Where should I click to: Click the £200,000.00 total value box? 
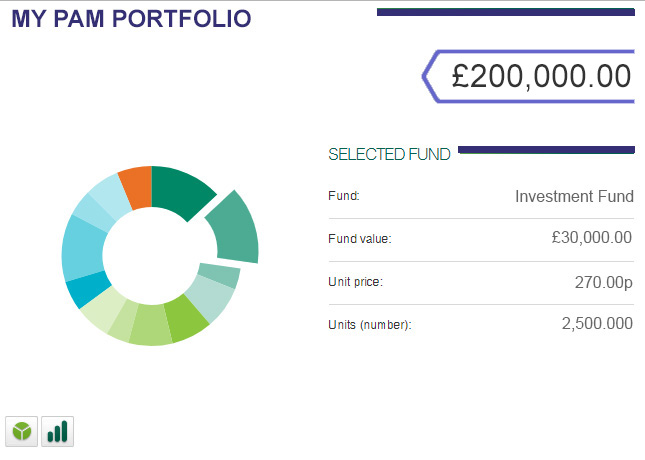[529, 76]
